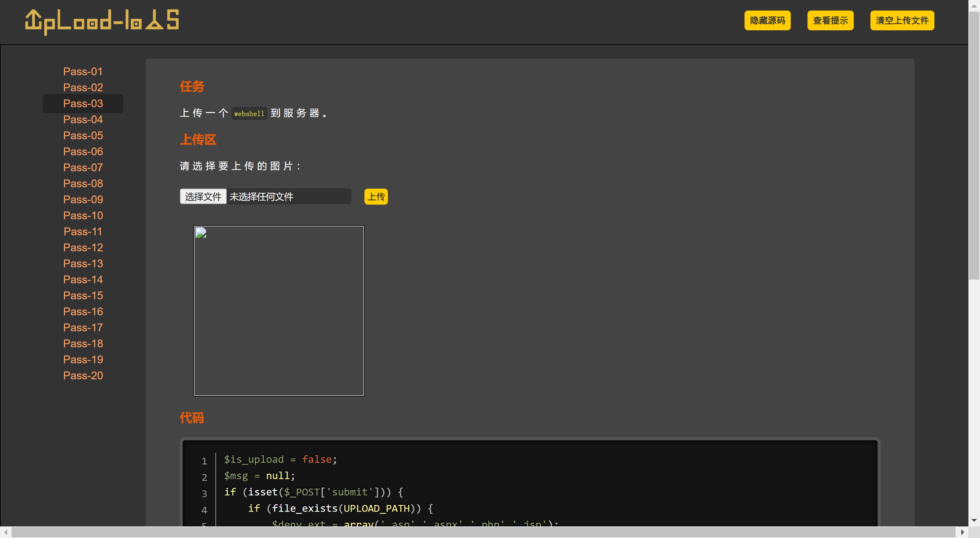Open Pass-01 in the sidebar
The image size is (980, 538).
(83, 72)
